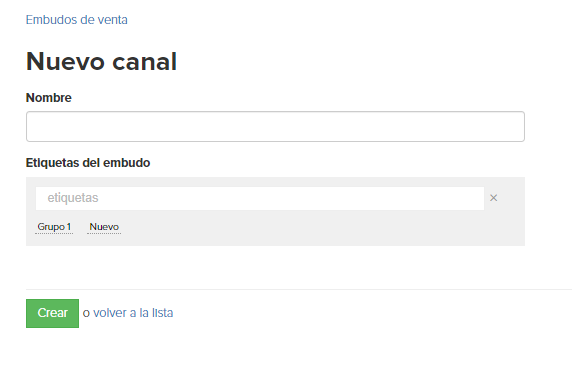Go back to Embudos de venta

[77, 20]
